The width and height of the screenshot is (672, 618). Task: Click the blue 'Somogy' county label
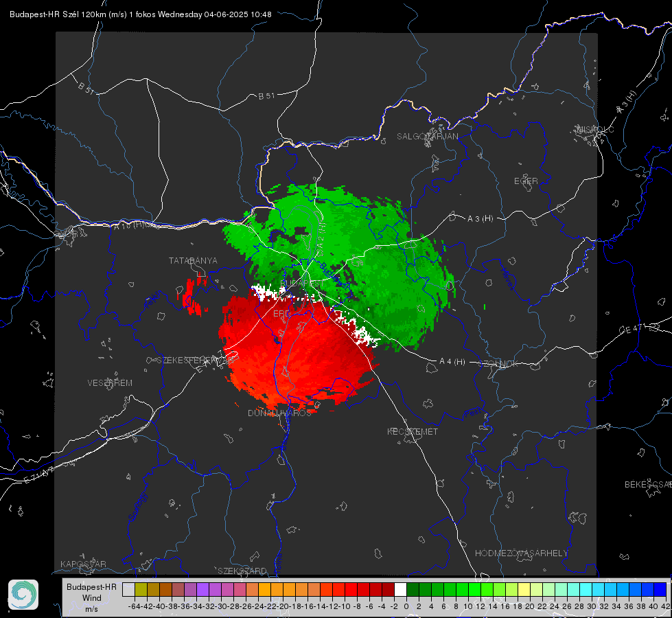pyautogui.click(x=137, y=506)
